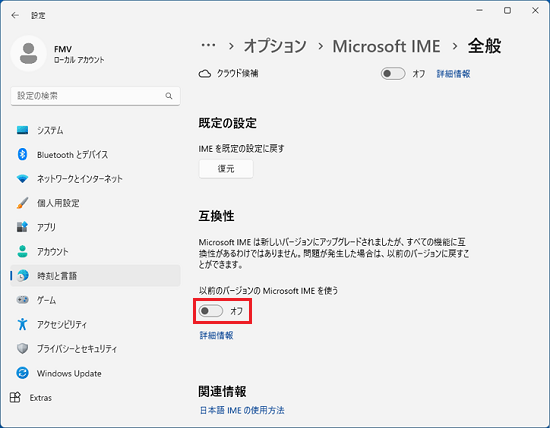Click the privacy shield icon
Viewport: 550px width, 428px height.
[x=22, y=348]
